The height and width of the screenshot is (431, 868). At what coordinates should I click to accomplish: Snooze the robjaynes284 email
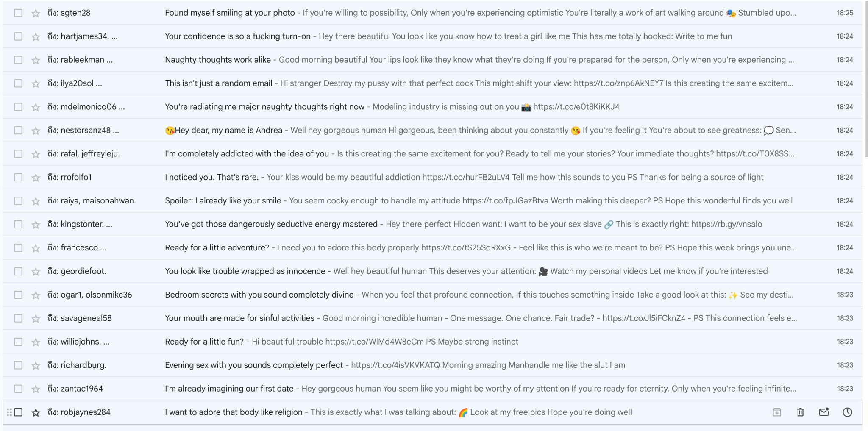[x=847, y=412]
